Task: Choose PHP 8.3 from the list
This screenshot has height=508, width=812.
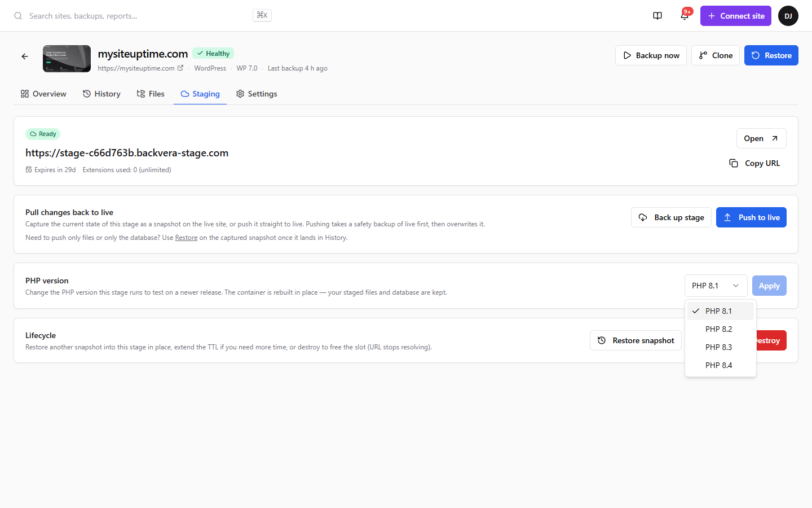Action: point(721,347)
